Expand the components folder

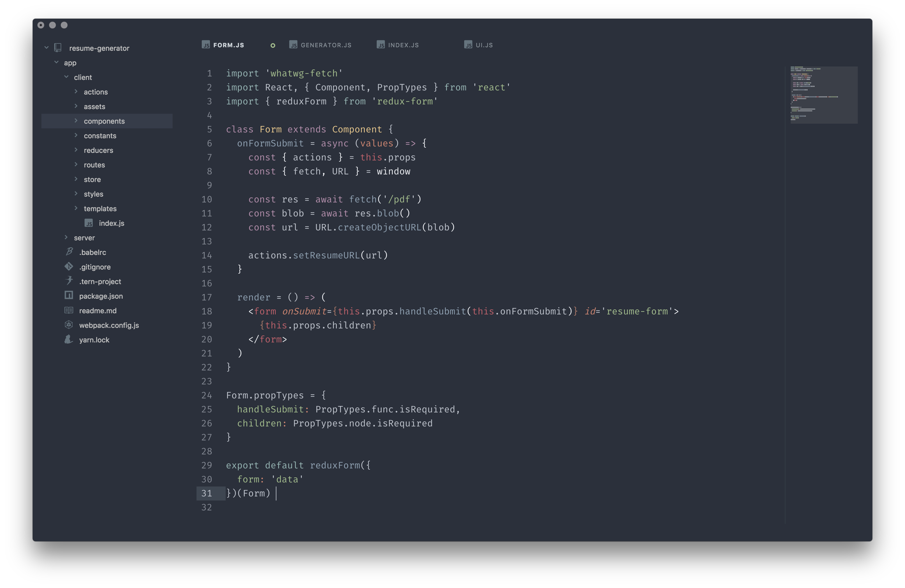[x=75, y=121]
